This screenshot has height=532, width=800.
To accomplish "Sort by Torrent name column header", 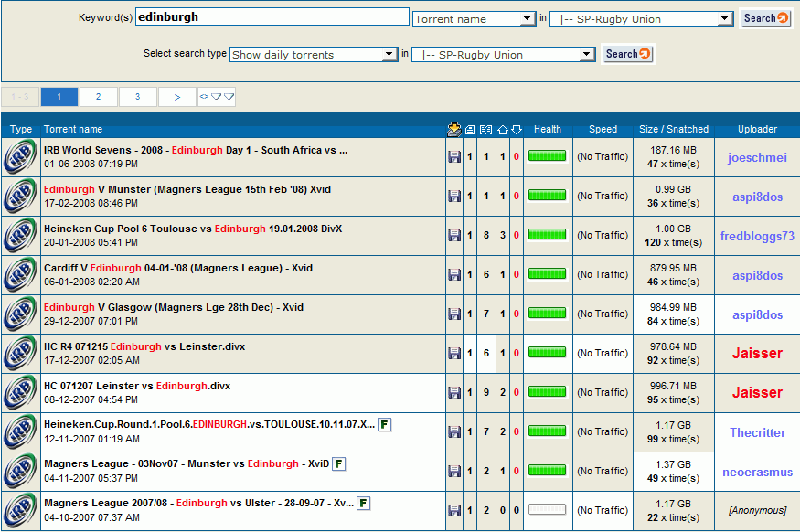I will (x=73, y=129).
